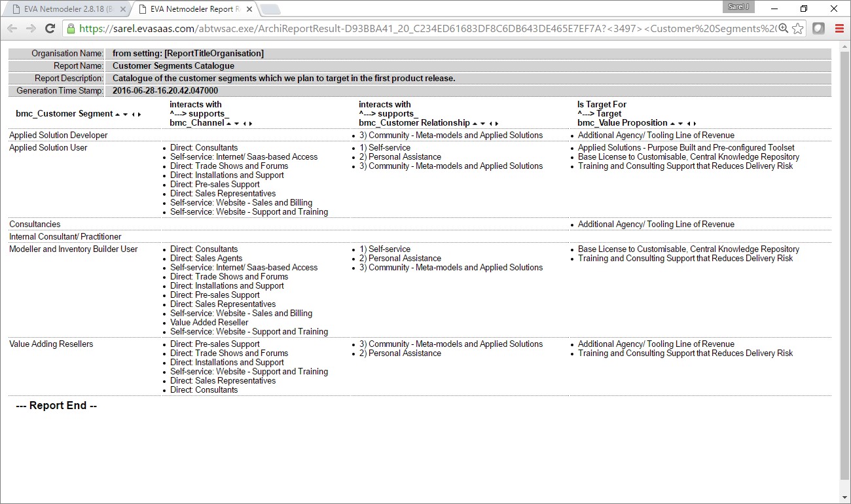Click the vertical scrollbar on the right edge
851x504 pixels.
[x=845, y=265]
